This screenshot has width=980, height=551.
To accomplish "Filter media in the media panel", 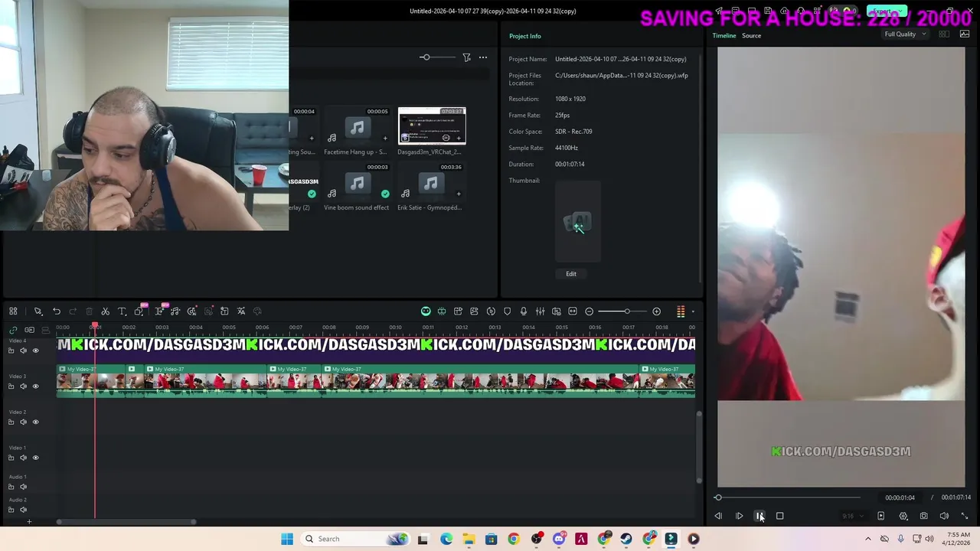I will click(466, 57).
